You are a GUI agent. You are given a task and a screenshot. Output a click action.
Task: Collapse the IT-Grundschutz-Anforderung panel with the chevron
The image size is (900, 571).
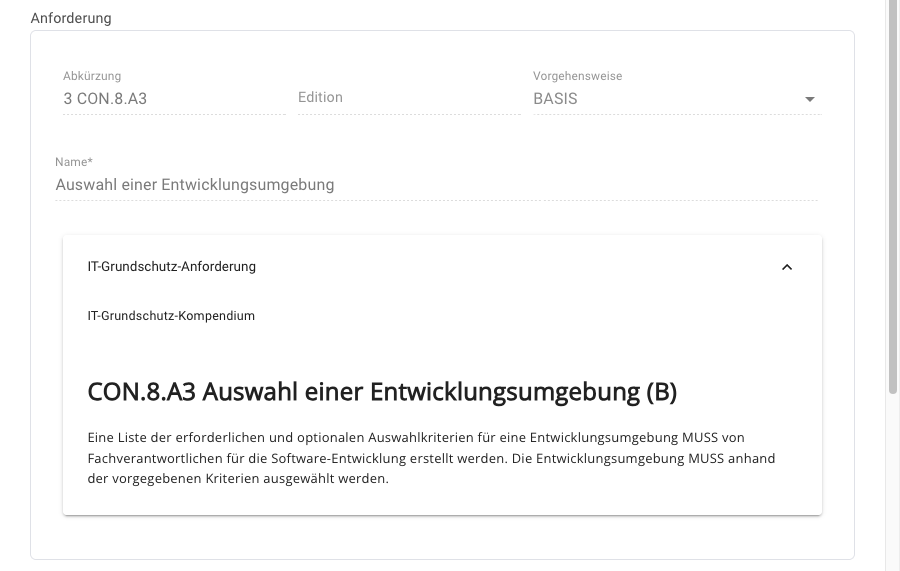click(787, 267)
